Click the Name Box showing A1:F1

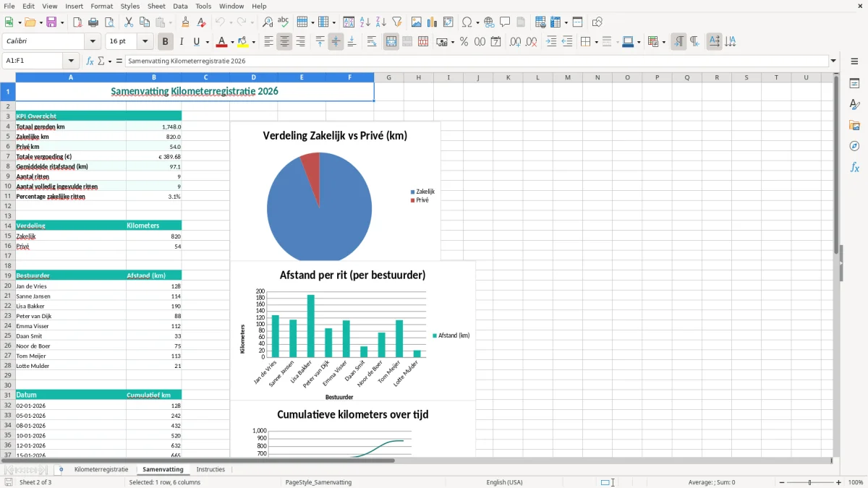(33, 61)
